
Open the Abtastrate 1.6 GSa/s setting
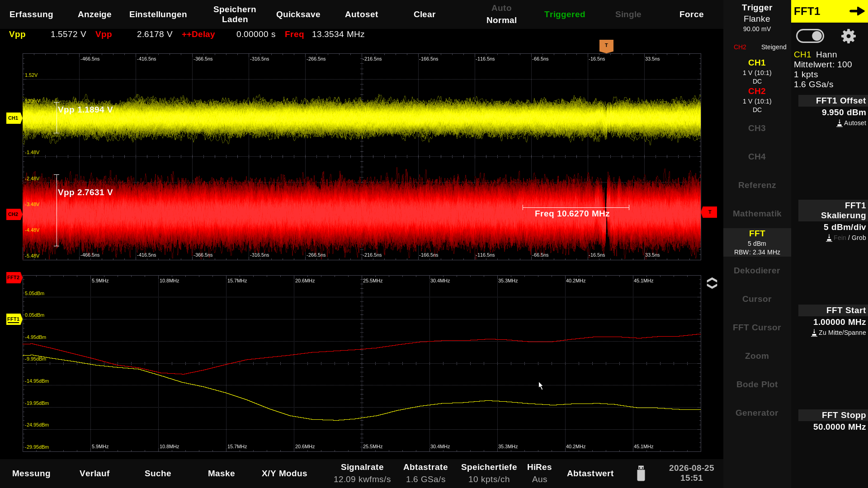click(425, 473)
